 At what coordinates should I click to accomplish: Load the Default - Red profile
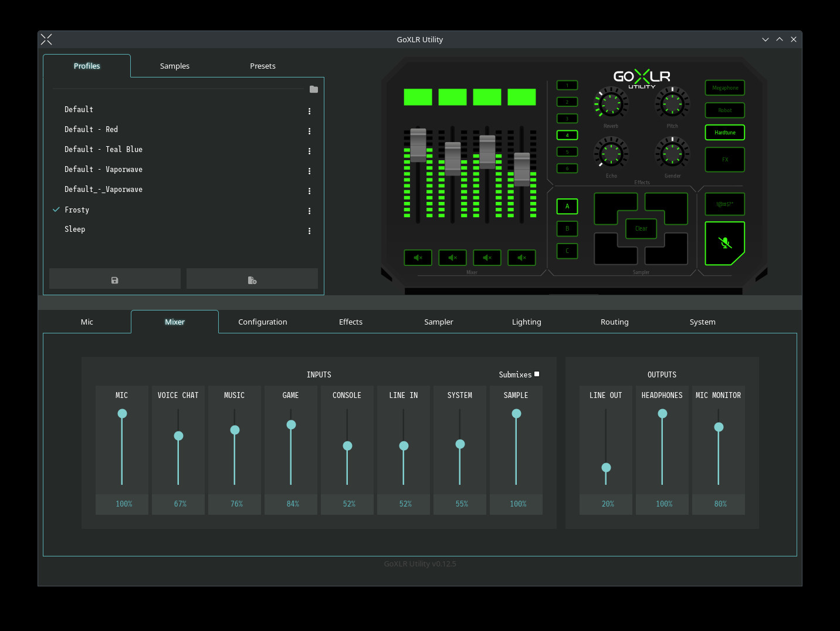pyautogui.click(x=91, y=130)
